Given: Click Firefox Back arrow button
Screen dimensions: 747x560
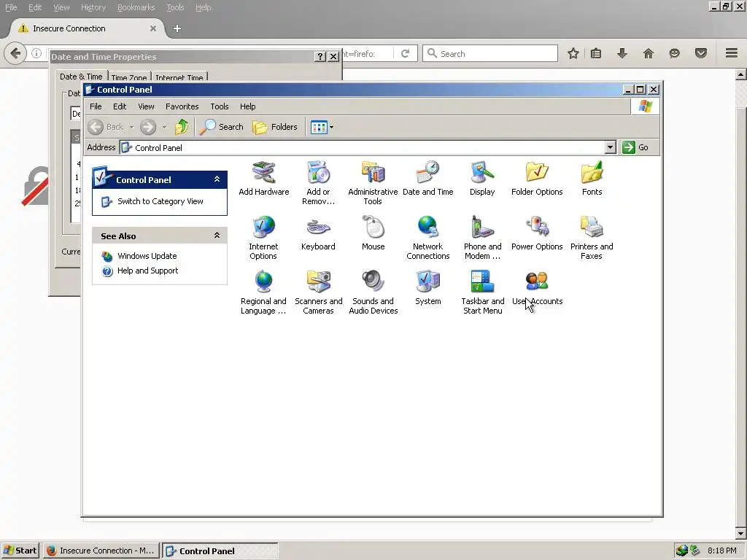Looking at the screenshot, I should point(15,52).
